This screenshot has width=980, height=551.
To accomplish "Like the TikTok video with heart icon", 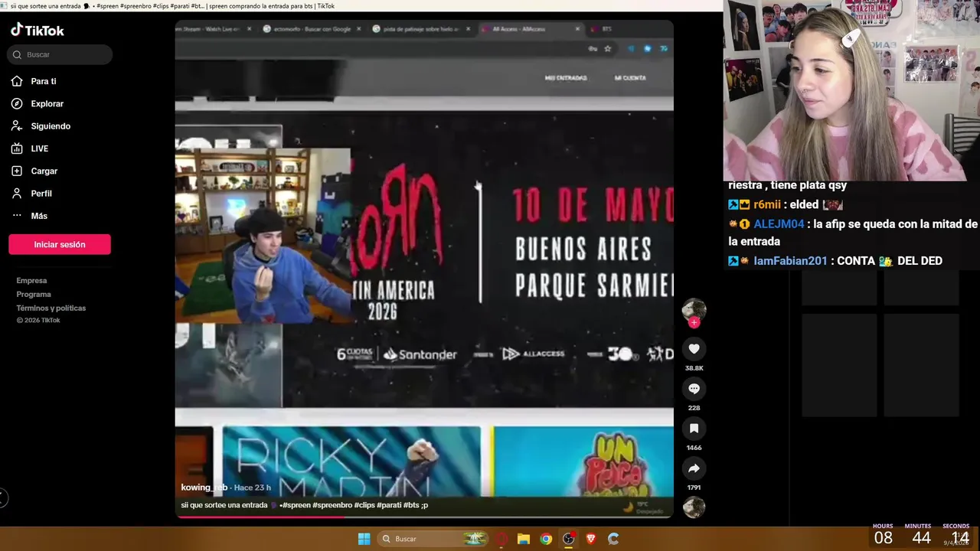I will coord(694,349).
